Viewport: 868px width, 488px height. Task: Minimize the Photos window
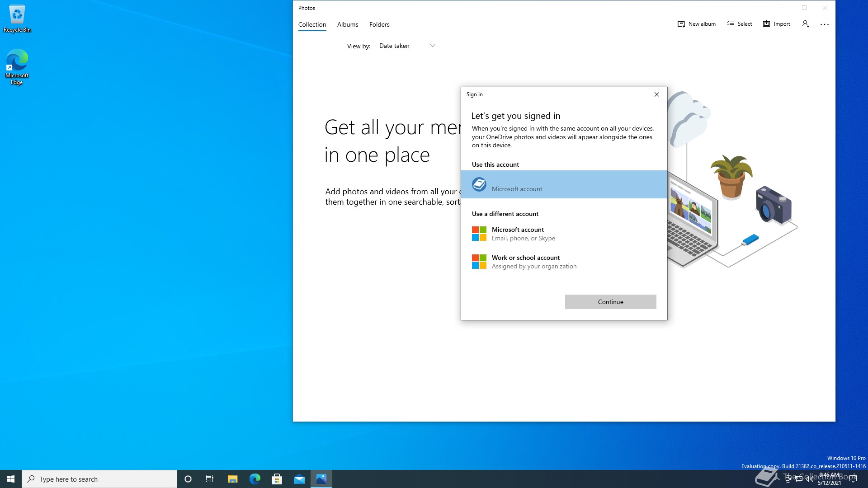(x=783, y=8)
